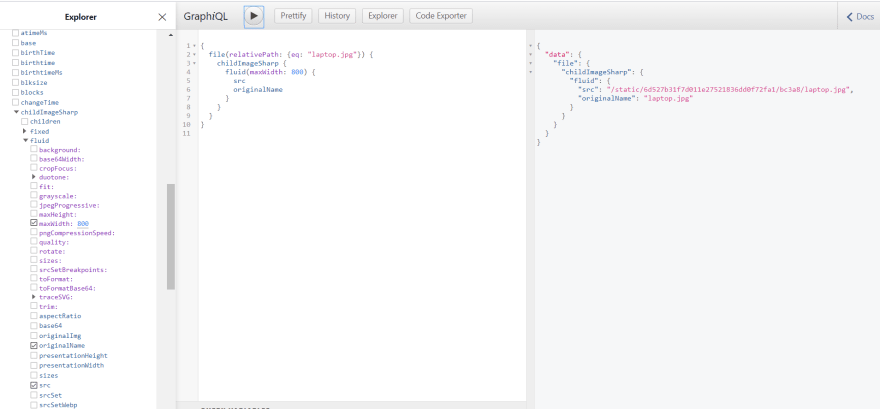Click the maxWidth value 800 in Explorer
Viewport: 880px width, 409px height.
coord(83,223)
